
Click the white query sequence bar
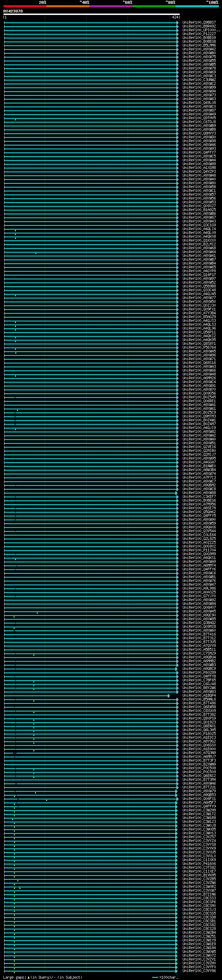(x=92, y=15)
